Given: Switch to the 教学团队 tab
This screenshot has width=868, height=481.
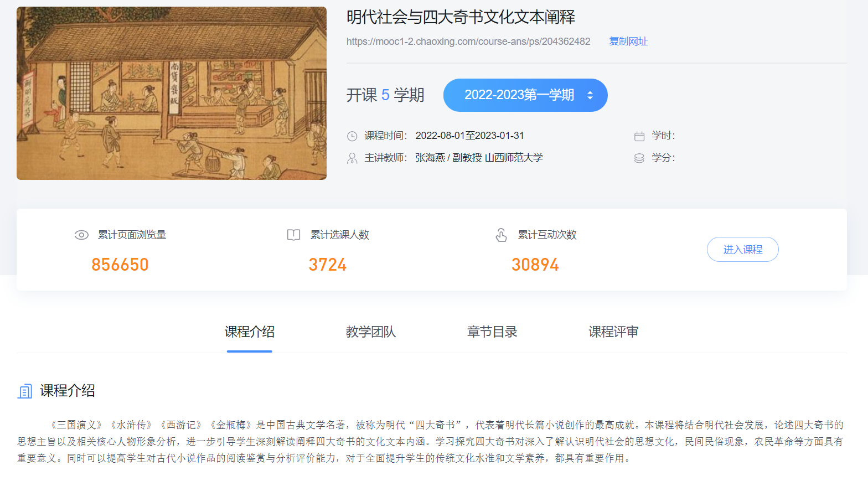Looking at the screenshot, I should pos(370,332).
